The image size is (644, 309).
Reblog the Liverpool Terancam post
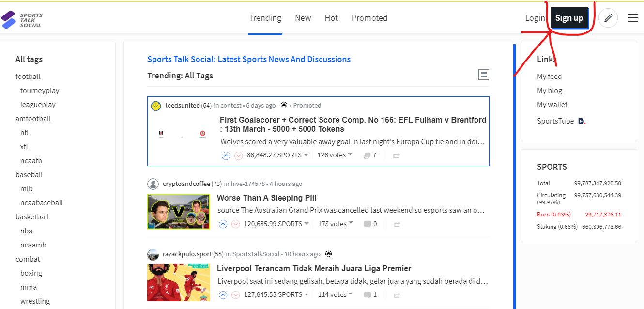397,295
